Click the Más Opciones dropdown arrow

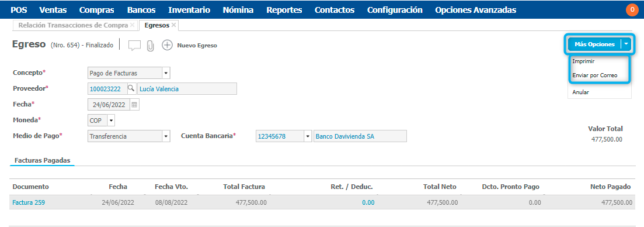tap(626, 44)
